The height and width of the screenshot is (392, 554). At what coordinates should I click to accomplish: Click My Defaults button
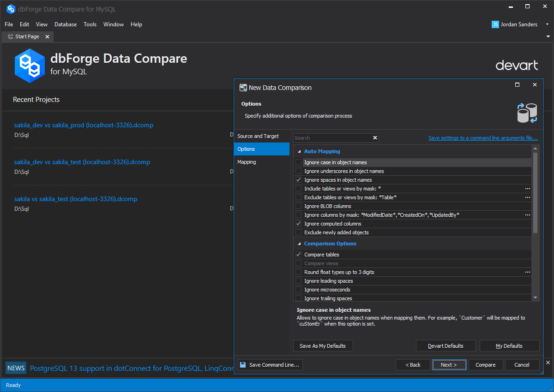click(x=509, y=346)
